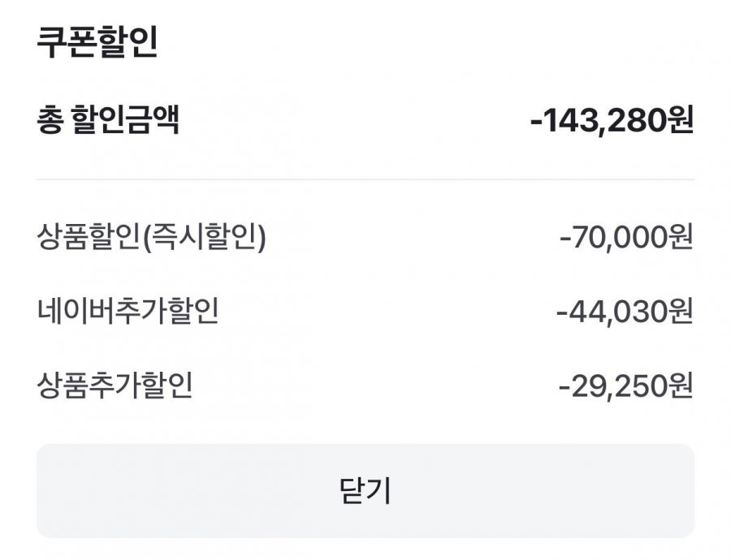Click the bold total discount value

pos(612,122)
